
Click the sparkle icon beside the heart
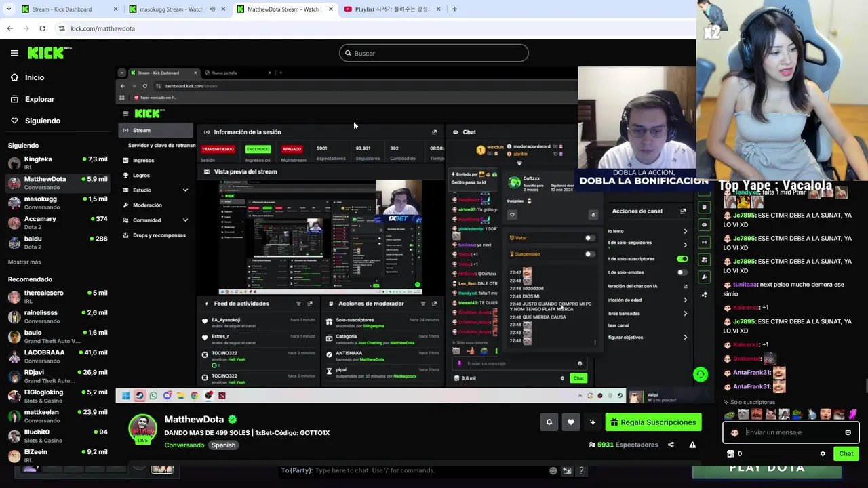(x=593, y=422)
